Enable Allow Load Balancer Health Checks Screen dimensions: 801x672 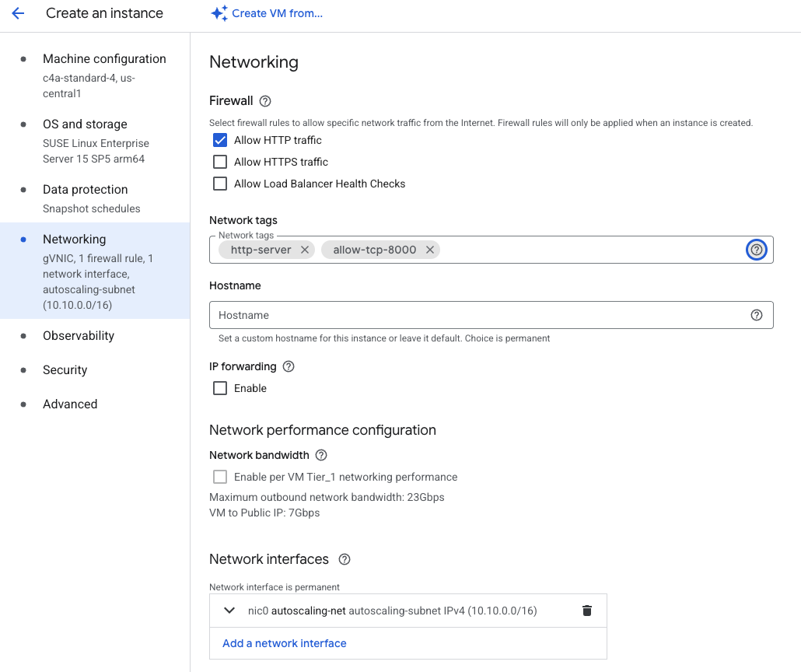220,184
